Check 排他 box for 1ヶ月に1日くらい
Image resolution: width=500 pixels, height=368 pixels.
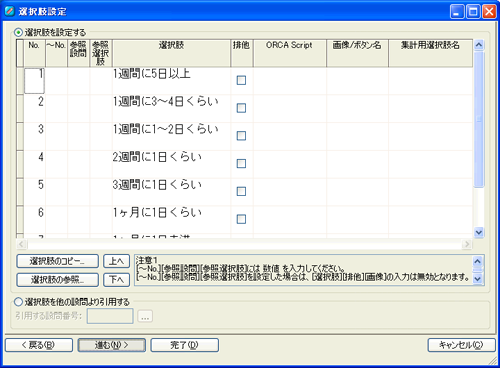(241, 219)
